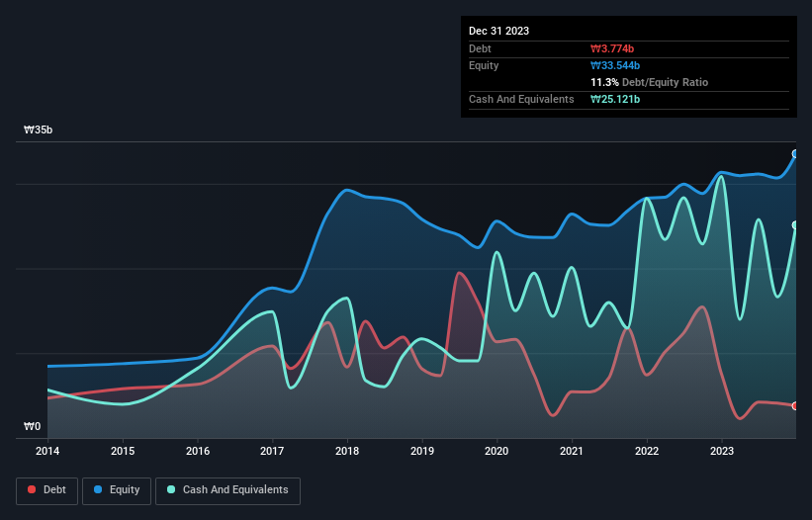The width and height of the screenshot is (812, 520).
Task: Click the tooltip's Debt row label
Action: click(480, 48)
